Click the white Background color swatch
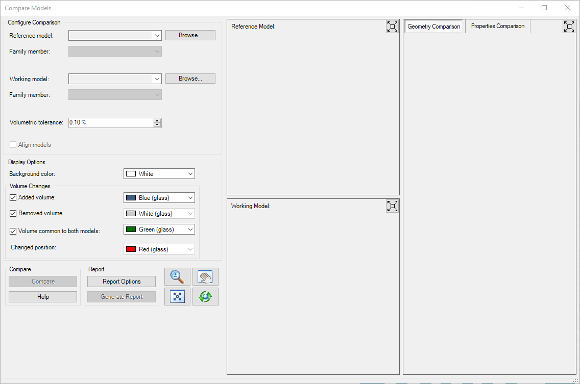Image resolution: width=580 pixels, height=384 pixels. (131, 174)
